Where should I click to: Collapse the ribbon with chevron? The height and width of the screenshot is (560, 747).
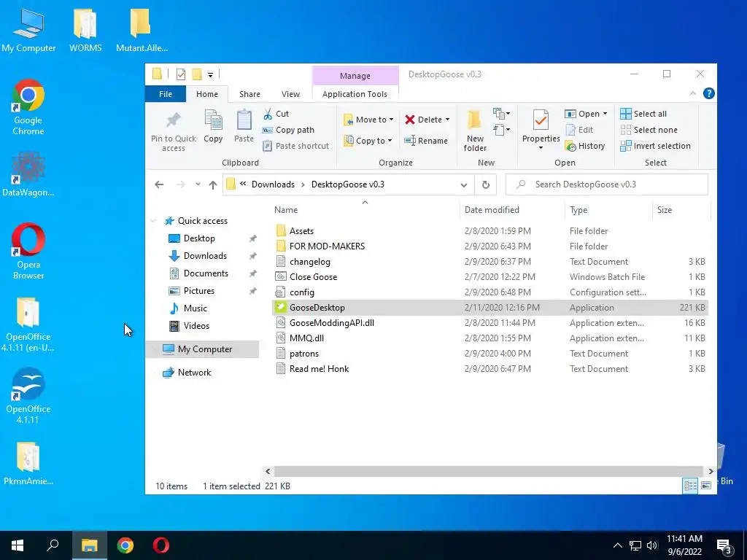(693, 94)
